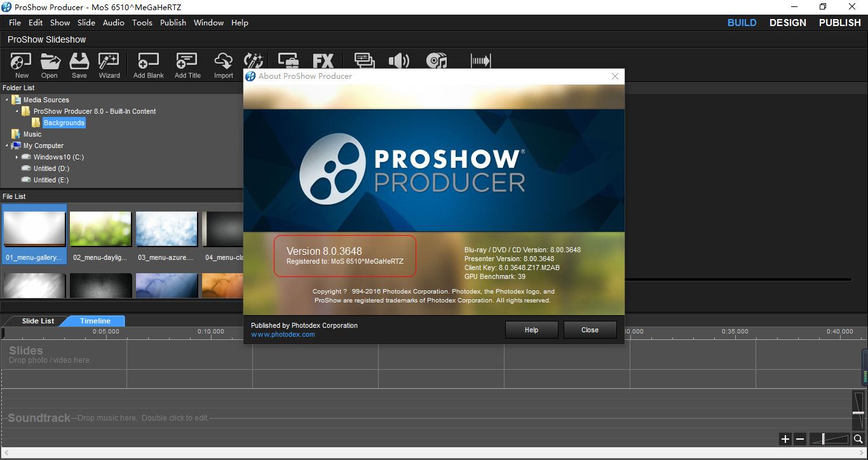This screenshot has height=460, width=868.
Task: Click the magic wand Remix icon
Action: click(254, 61)
